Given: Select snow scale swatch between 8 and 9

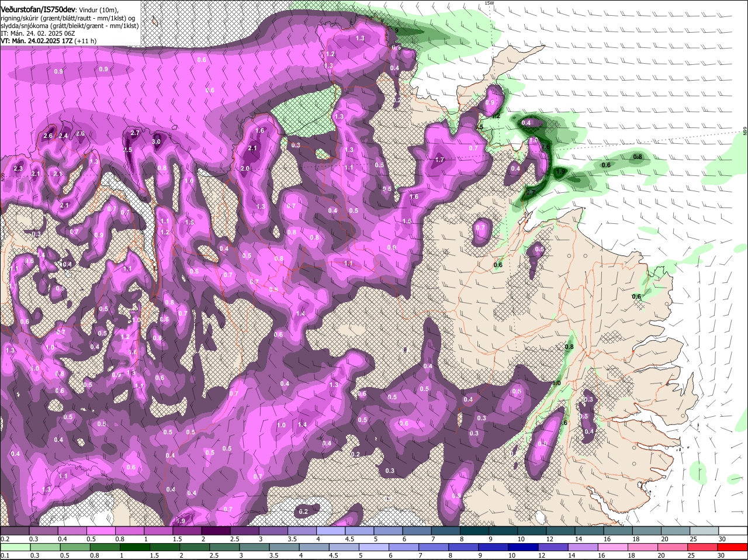Looking at the screenshot, I should click(x=475, y=530).
